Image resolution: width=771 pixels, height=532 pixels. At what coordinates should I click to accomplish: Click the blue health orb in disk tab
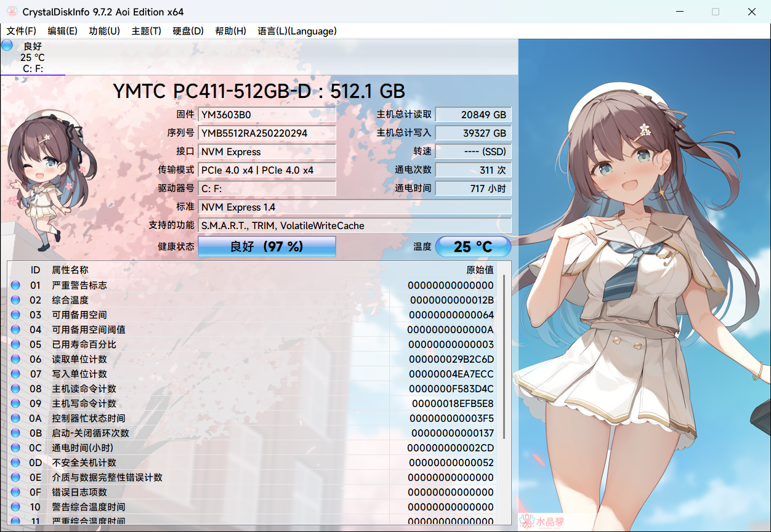[7, 45]
